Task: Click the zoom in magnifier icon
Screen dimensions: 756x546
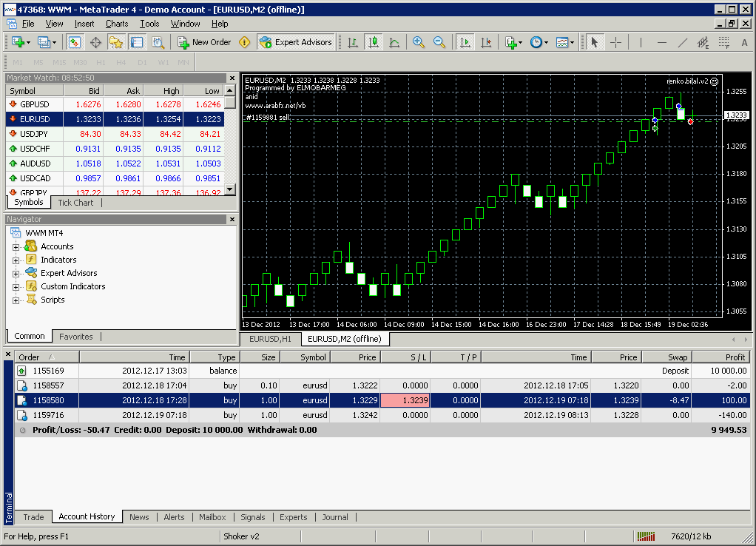Action: (419, 42)
